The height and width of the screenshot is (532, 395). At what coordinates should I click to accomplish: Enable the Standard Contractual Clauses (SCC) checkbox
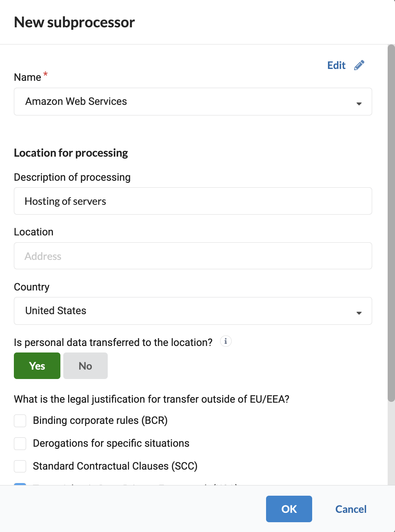coord(20,466)
